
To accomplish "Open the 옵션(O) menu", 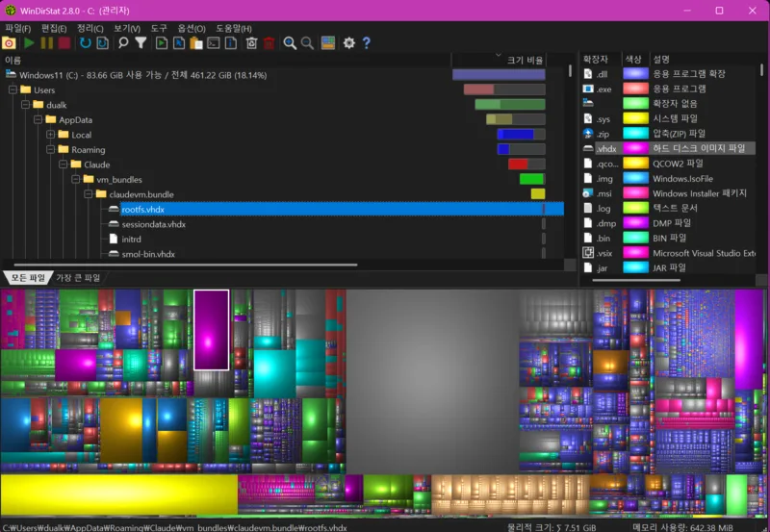I will point(192,29).
